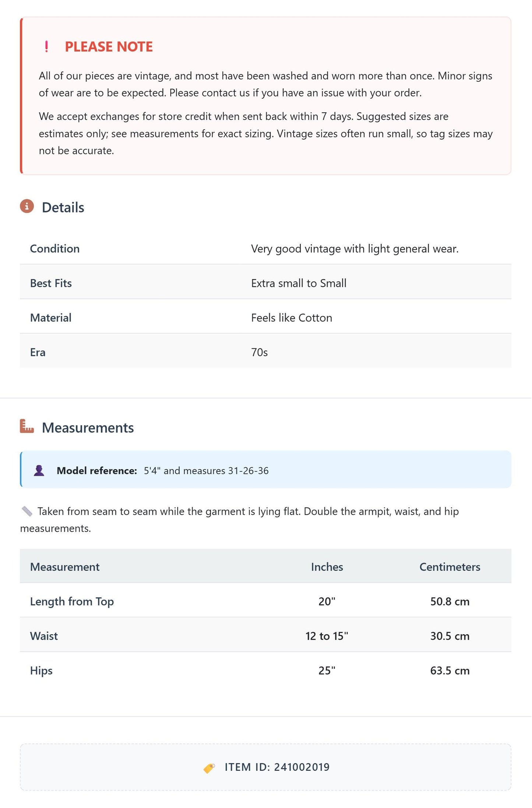Click the Measurement column header
532x808 pixels.
pos(65,567)
